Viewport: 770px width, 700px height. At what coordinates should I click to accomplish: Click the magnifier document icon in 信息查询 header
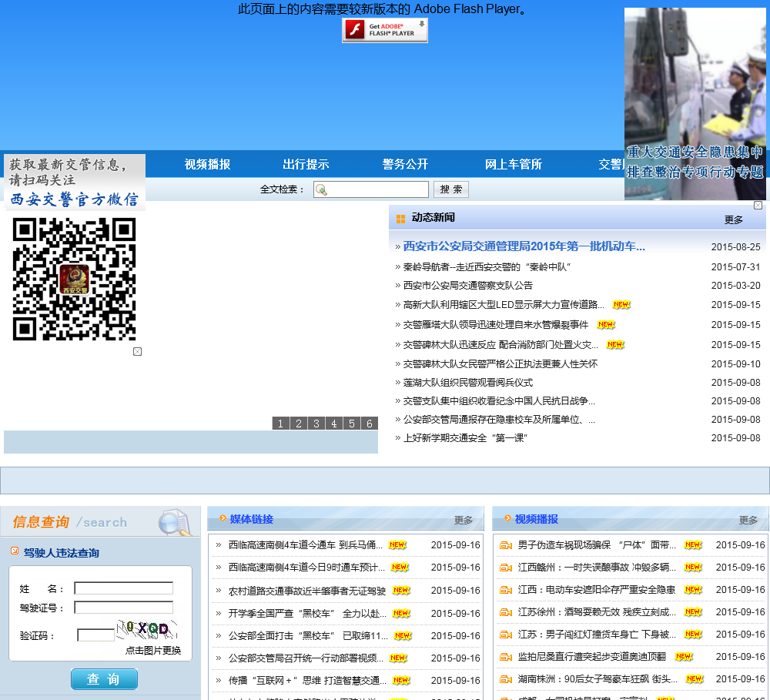pyautogui.click(x=175, y=523)
